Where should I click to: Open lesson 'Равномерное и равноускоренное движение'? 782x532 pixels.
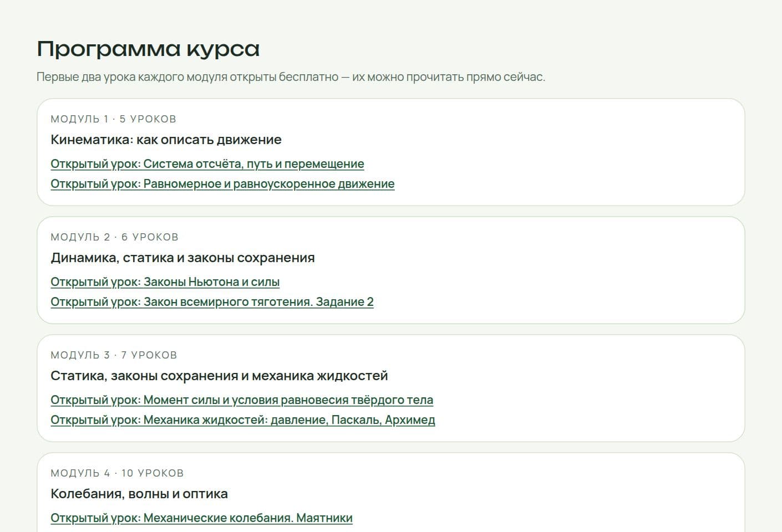coord(222,184)
